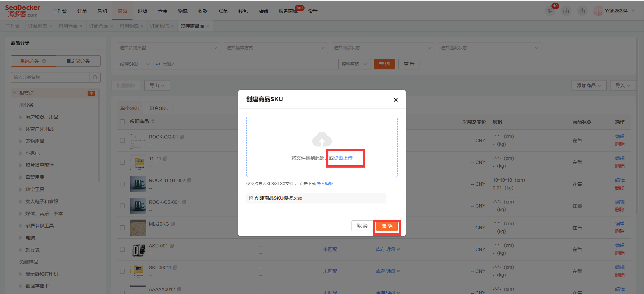Click the announcement megaphone icon
The width and height of the screenshot is (644, 294).
click(x=550, y=11)
